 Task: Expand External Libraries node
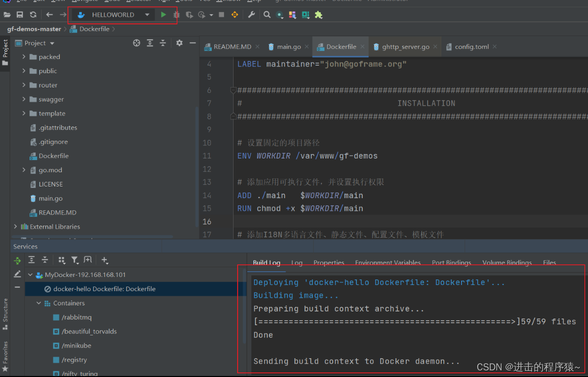(15, 226)
